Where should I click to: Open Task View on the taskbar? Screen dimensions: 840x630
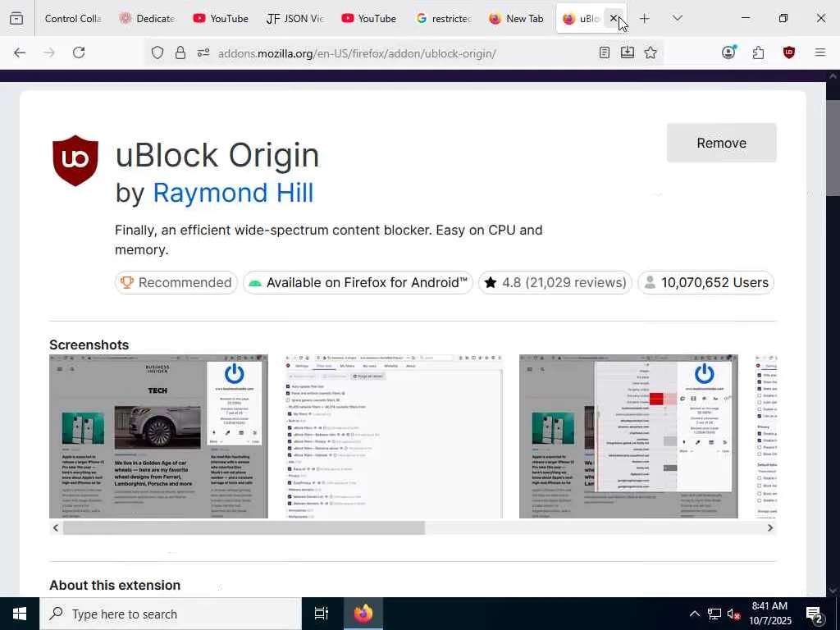click(321, 614)
